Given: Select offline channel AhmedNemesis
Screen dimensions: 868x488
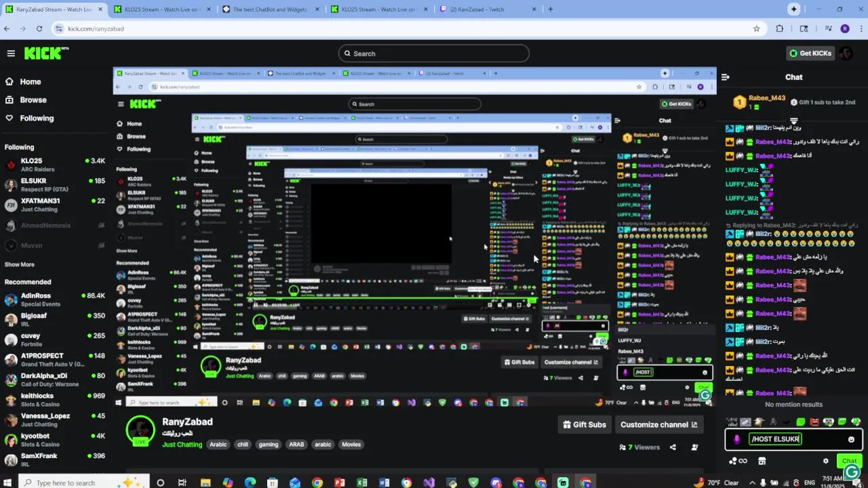Looking at the screenshot, I should click(x=54, y=226).
